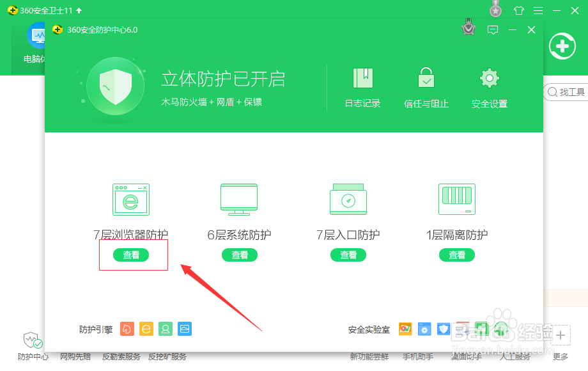
Task: Click the medal badge in protection center title bar
Action: coord(468,27)
